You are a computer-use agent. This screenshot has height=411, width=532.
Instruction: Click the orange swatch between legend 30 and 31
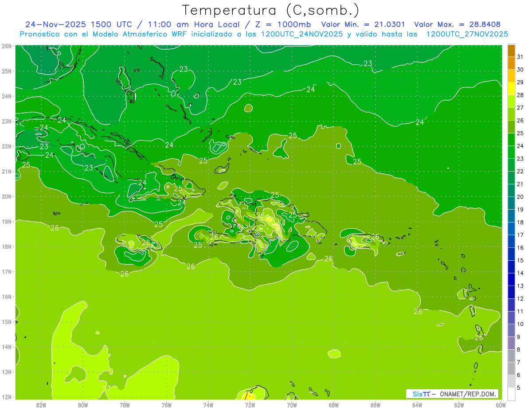512,63
